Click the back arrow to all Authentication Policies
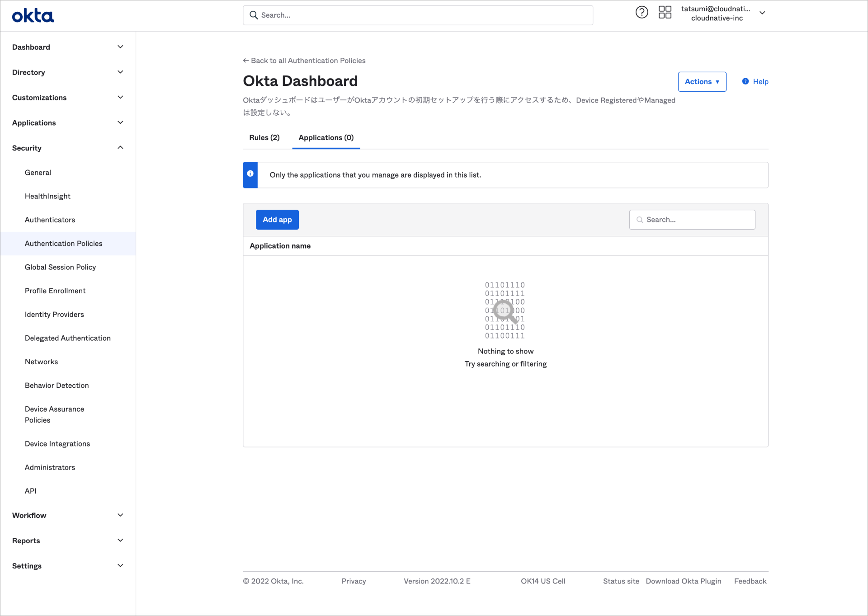Screen dimensions: 868x616 click(x=245, y=60)
